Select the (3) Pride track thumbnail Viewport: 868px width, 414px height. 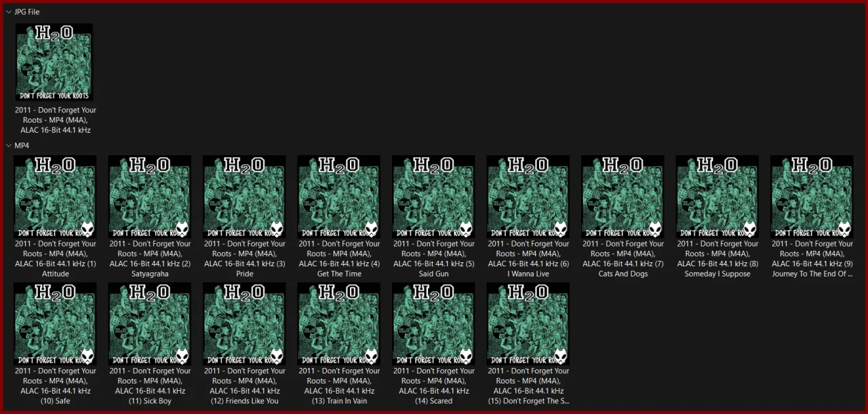(x=244, y=196)
